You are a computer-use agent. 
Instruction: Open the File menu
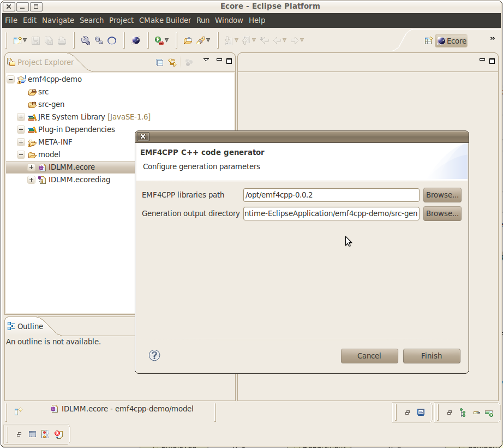point(11,20)
